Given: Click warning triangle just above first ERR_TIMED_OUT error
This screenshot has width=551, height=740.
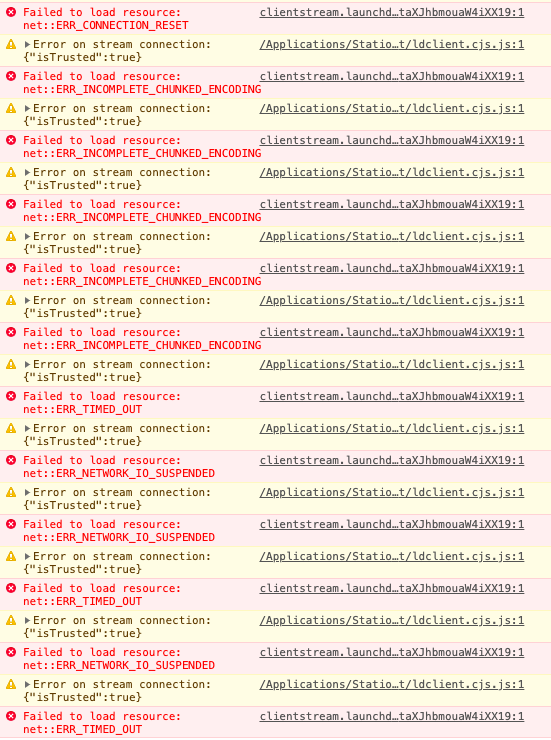Looking at the screenshot, I should coord(11,364).
